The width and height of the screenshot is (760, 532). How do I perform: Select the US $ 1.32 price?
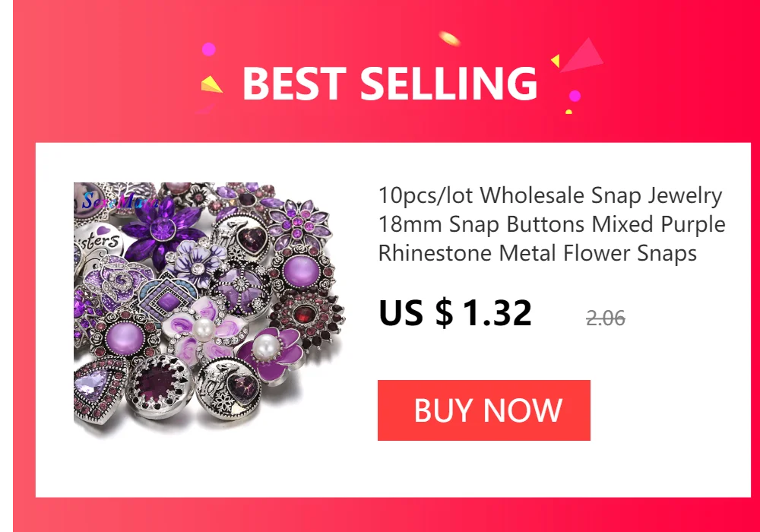455,312
